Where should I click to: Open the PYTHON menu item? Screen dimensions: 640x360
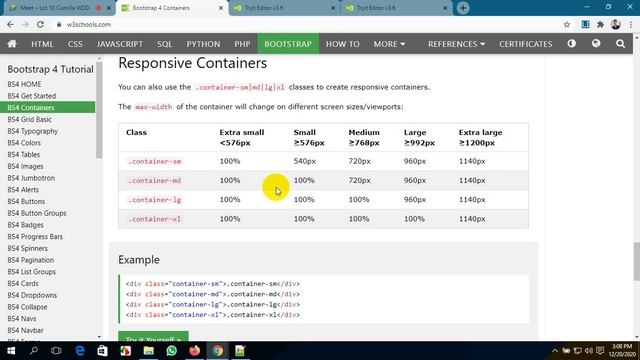203,44
